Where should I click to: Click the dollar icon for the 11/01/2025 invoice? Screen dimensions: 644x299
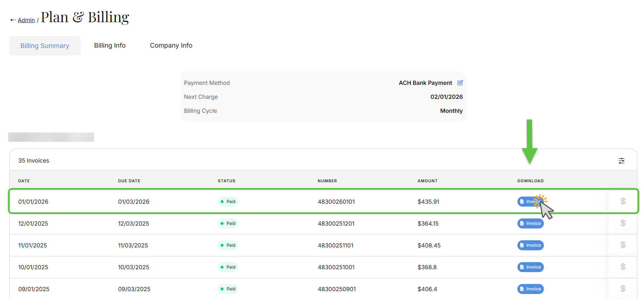tap(623, 245)
